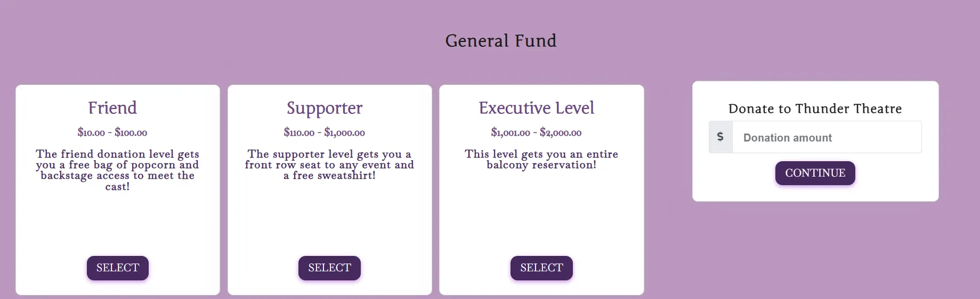Screen dimensions: 980x299
Task: Focus the Donation amount input field
Action: (826, 137)
